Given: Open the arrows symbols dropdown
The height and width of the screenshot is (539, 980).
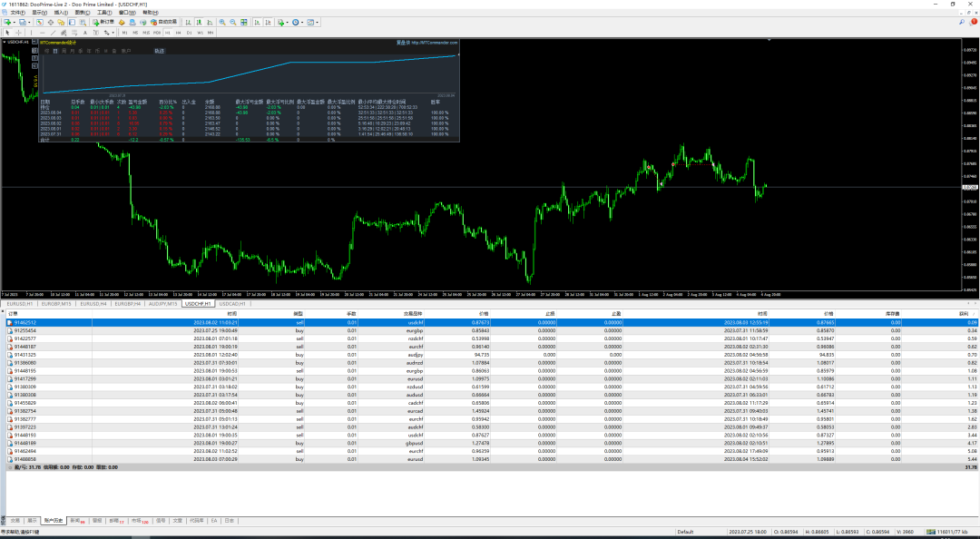Looking at the screenshot, I should (x=109, y=33).
